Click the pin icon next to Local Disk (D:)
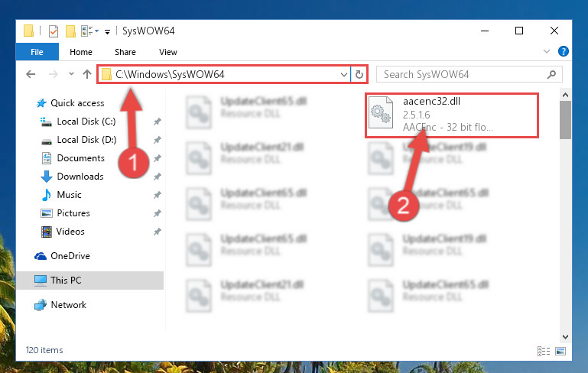Viewport: 588px width, 373px height. tap(157, 140)
